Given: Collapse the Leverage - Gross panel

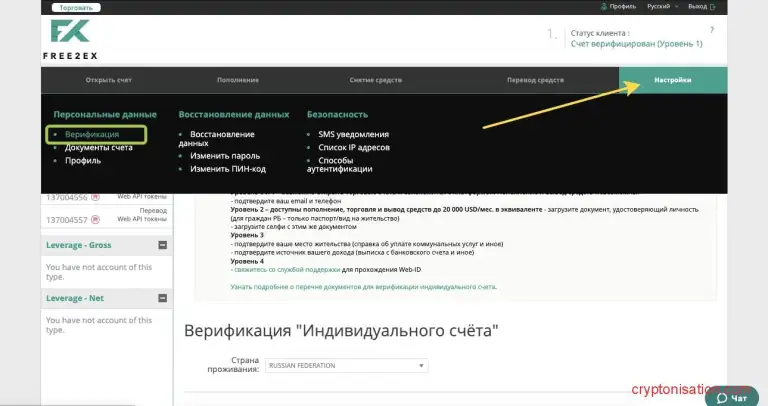Looking at the screenshot, I should pos(162,245).
